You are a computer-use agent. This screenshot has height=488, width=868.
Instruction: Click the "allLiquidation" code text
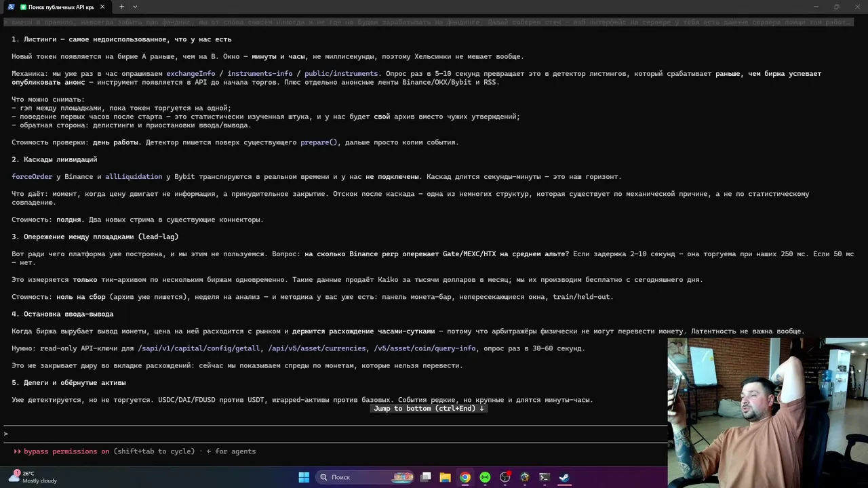pyautogui.click(x=134, y=177)
